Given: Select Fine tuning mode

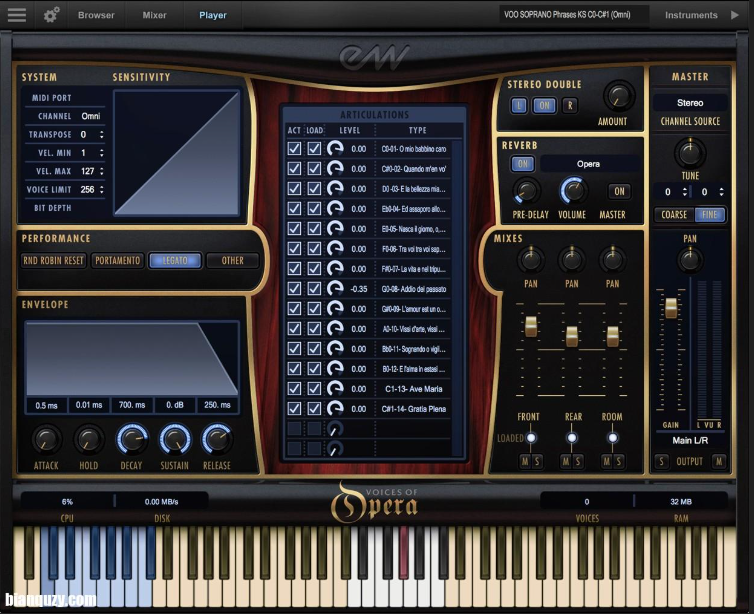Looking at the screenshot, I should (710, 215).
